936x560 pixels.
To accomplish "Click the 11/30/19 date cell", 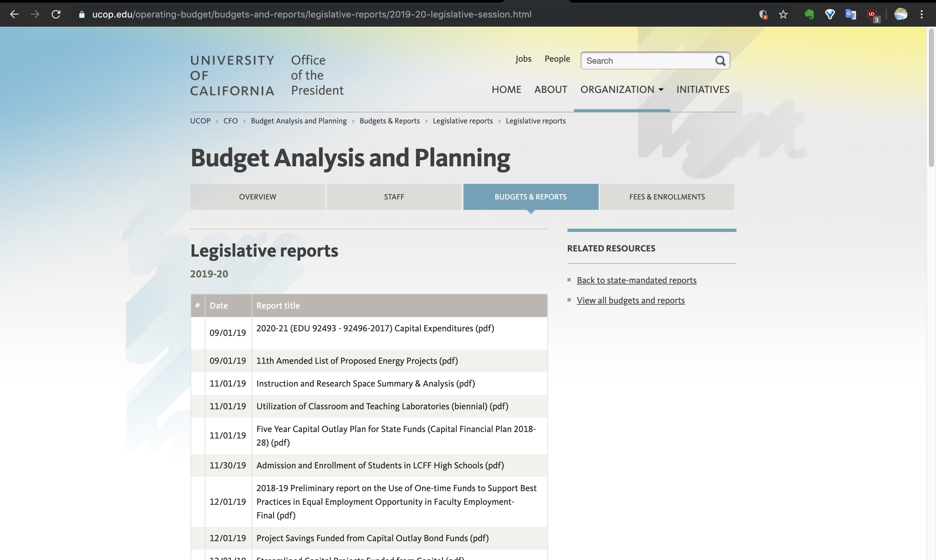I will pos(228,465).
